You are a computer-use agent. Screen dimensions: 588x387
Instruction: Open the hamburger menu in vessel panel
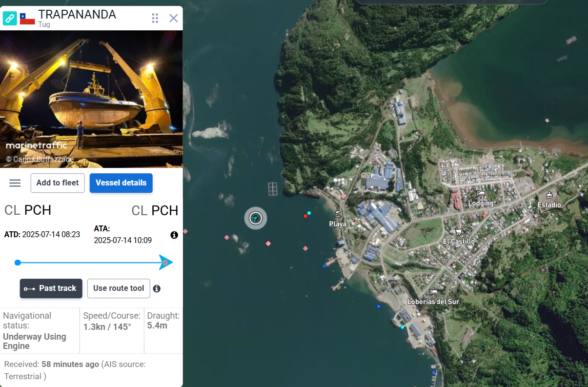click(15, 183)
